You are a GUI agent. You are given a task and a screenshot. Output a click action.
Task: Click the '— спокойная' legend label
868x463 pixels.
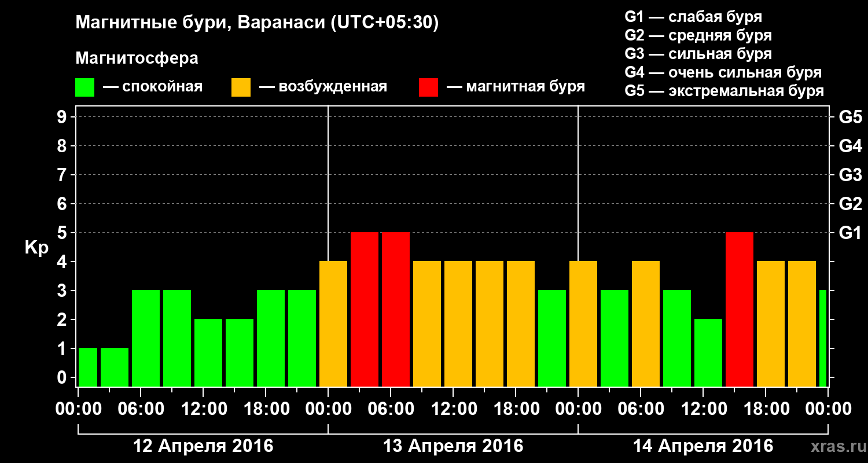pyautogui.click(x=153, y=87)
